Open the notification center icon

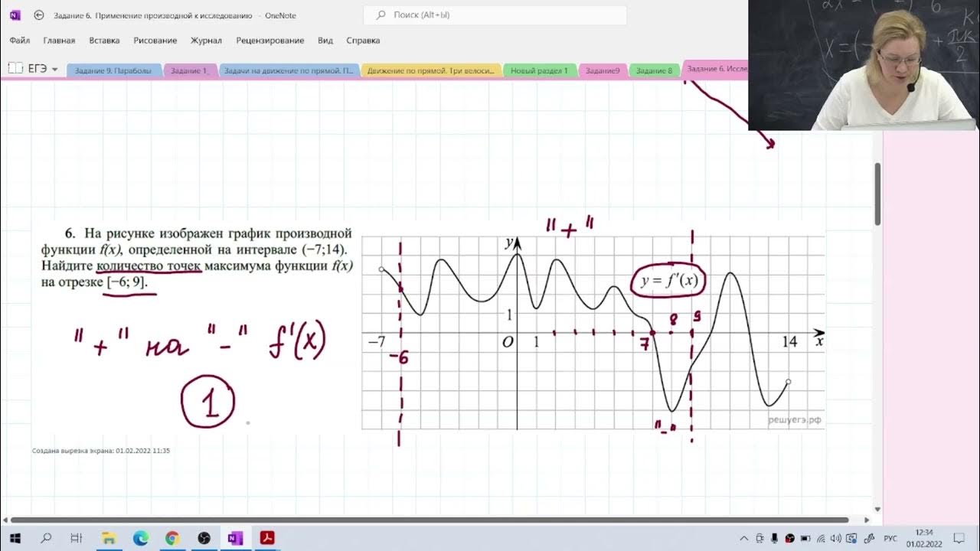959,538
